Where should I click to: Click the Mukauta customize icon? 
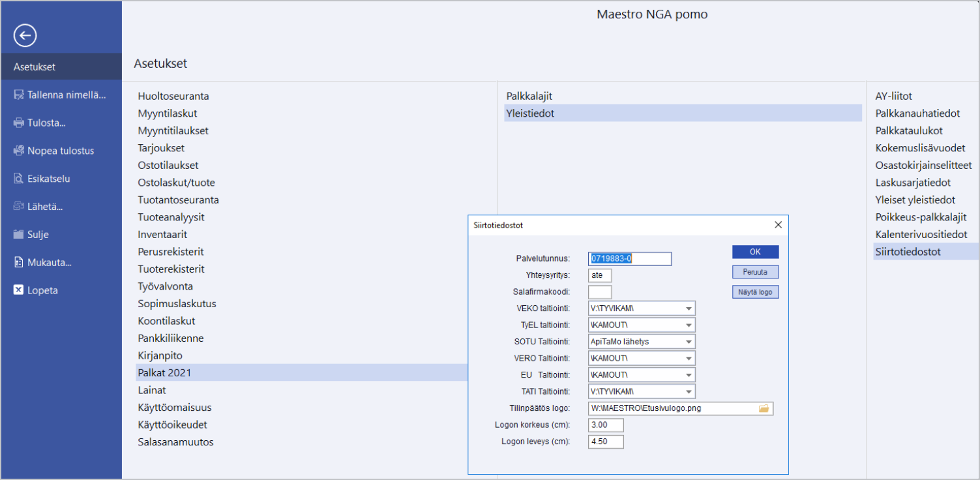pos(19,263)
